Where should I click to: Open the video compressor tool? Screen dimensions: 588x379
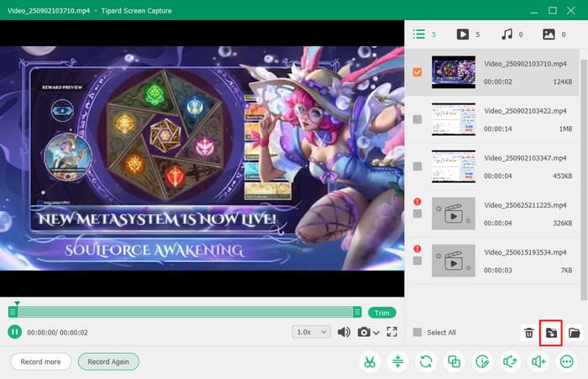(398, 361)
